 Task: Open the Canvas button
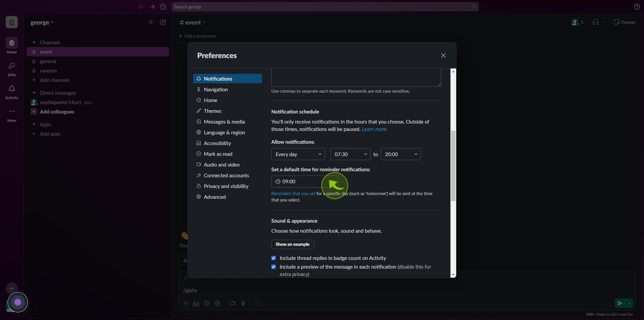pyautogui.click(x=625, y=22)
